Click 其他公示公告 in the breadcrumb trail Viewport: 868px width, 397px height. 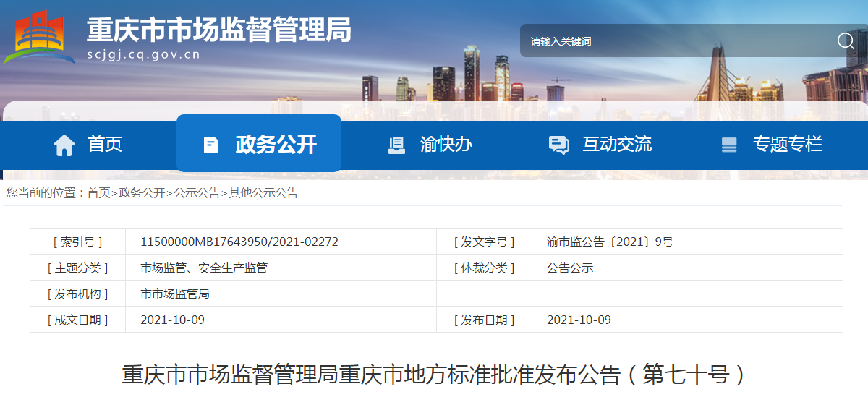tap(263, 193)
